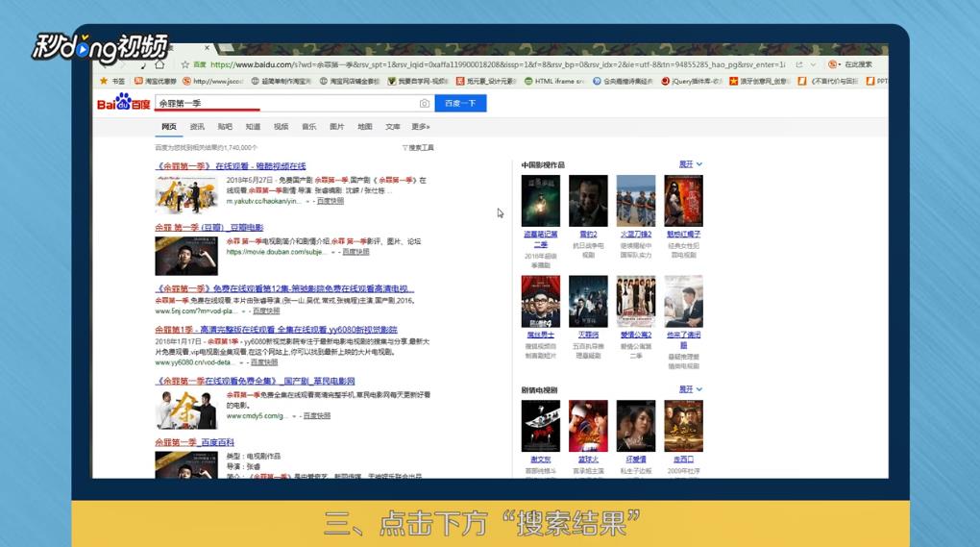Click the camera image-search icon in search box
Screen dimensions: 980x547
coord(425,103)
